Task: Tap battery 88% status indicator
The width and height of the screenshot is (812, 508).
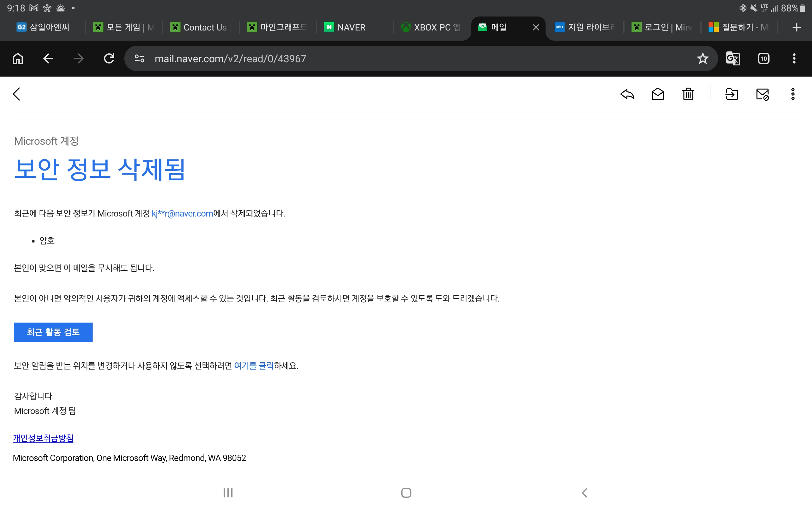Action: tap(793, 8)
